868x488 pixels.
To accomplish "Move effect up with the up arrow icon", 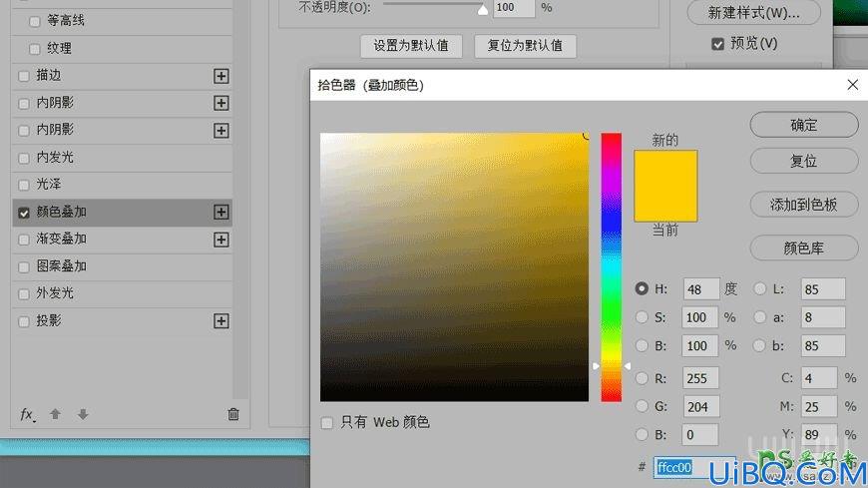I will tap(55, 414).
